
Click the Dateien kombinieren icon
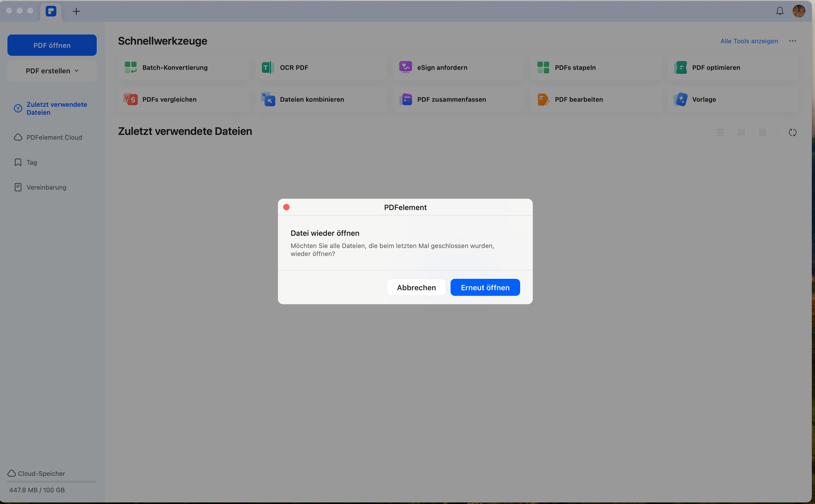tap(268, 99)
